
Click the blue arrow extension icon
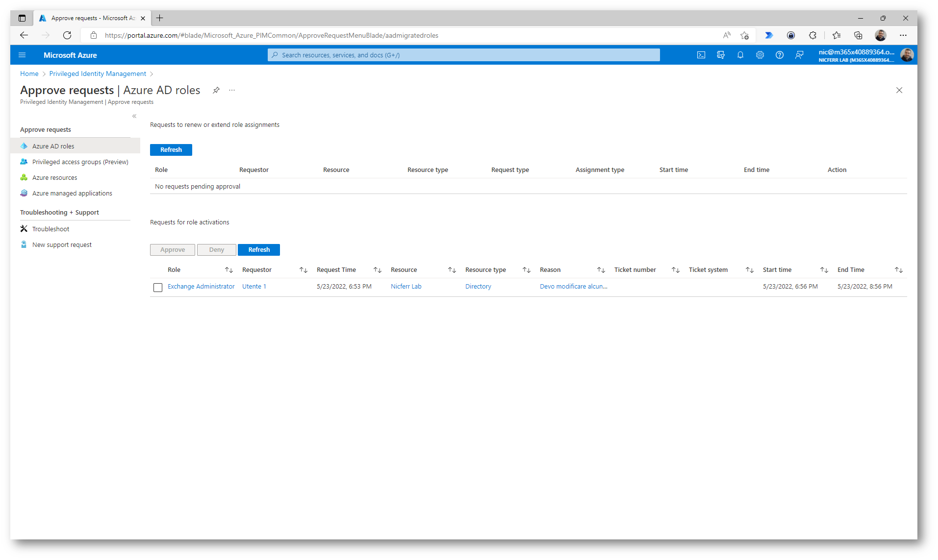(x=769, y=35)
